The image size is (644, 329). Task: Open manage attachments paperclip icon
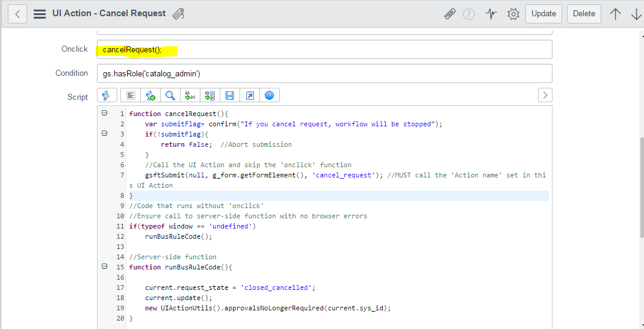(x=450, y=14)
